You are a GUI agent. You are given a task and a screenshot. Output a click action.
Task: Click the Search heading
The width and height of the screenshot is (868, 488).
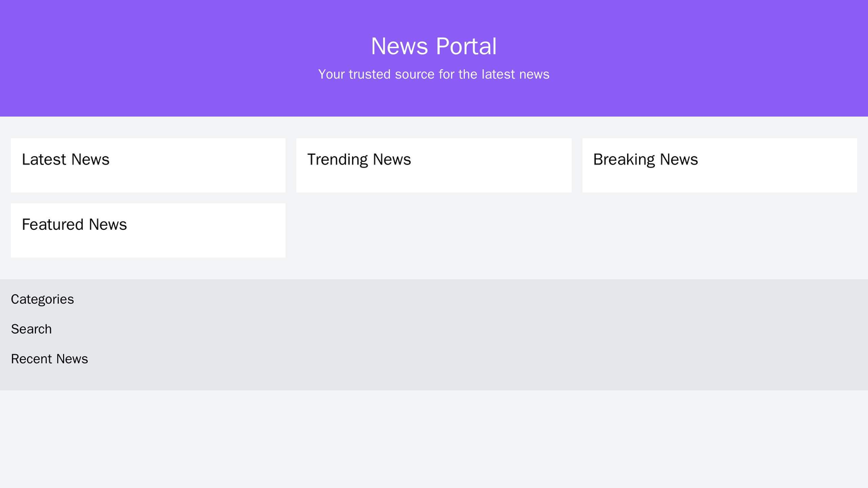pyautogui.click(x=31, y=329)
